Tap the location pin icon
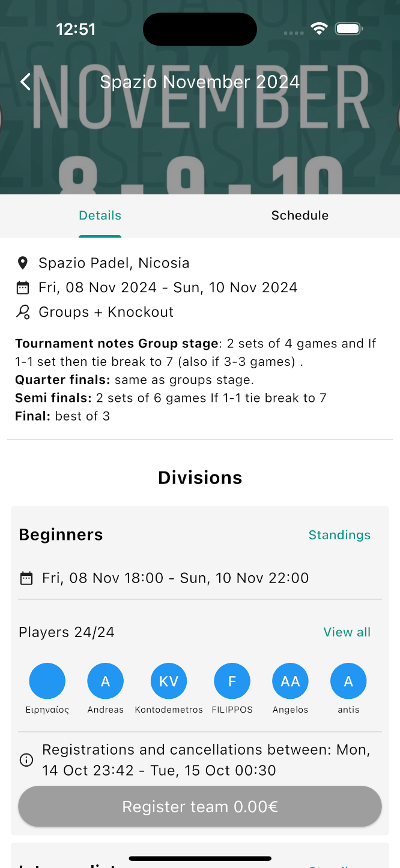 pos(23,263)
